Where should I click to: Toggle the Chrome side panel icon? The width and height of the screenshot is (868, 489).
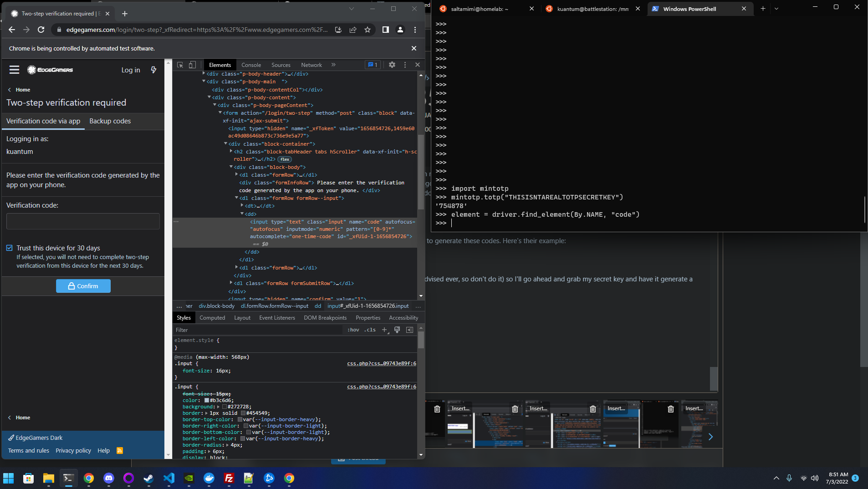pos(385,30)
